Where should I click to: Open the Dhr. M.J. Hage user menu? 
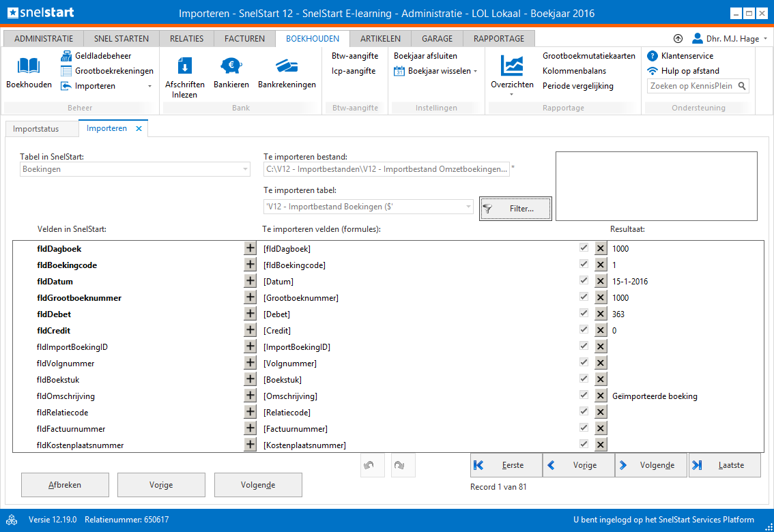730,38
